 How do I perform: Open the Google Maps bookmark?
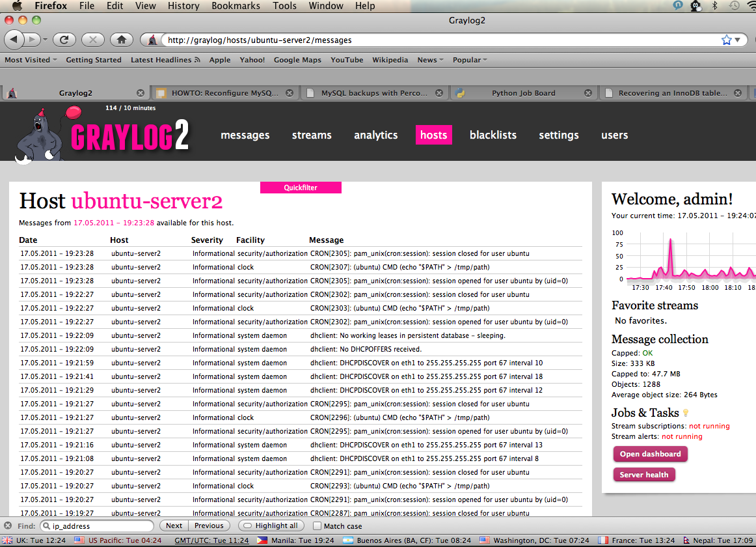(297, 60)
